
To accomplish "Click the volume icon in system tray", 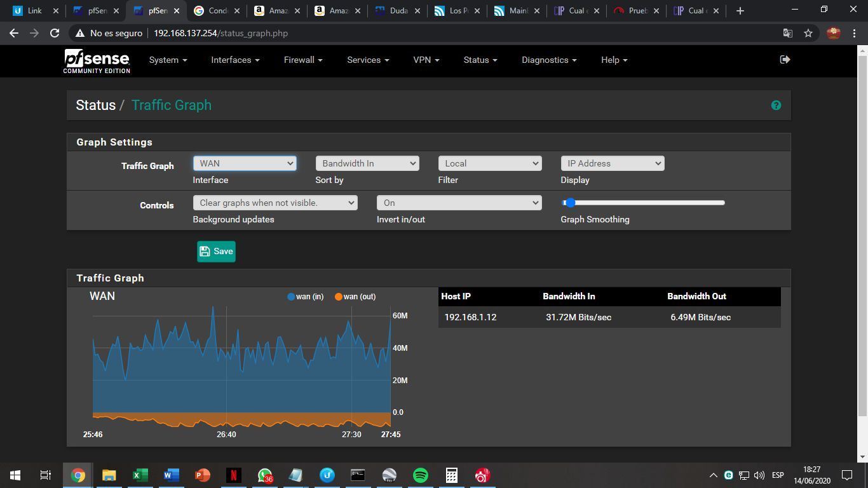I will pyautogui.click(x=759, y=475).
